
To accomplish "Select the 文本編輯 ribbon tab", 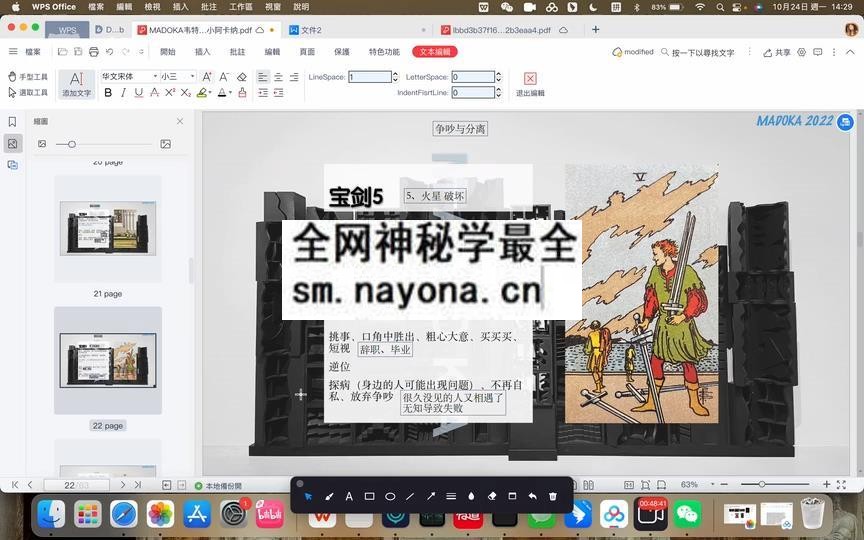I will 435,52.
